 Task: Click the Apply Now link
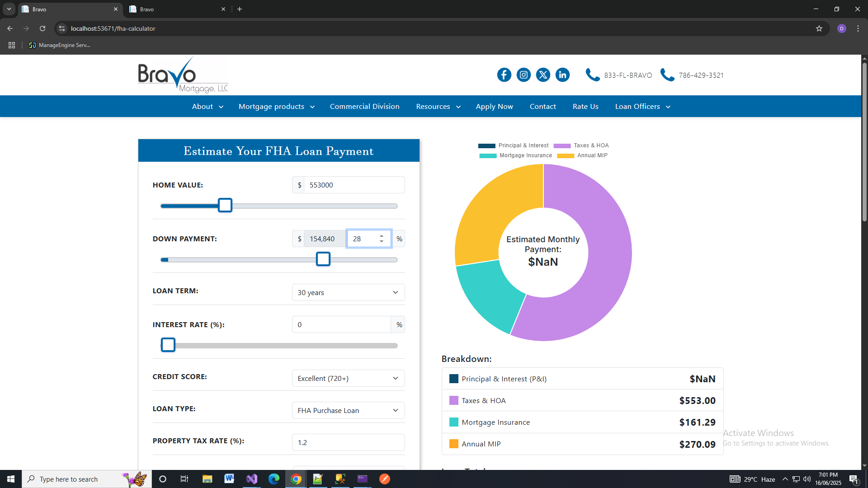pyautogui.click(x=494, y=107)
